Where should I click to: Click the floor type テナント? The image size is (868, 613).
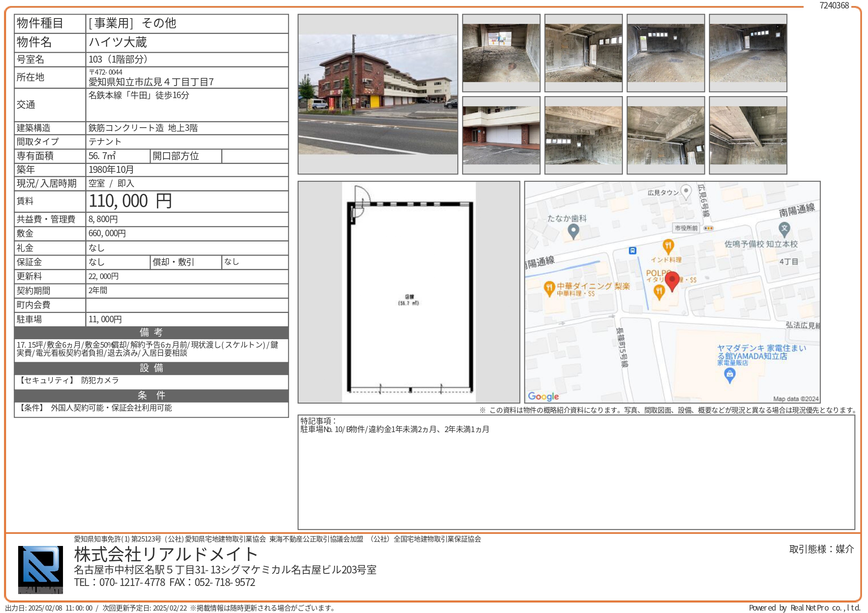[105, 142]
